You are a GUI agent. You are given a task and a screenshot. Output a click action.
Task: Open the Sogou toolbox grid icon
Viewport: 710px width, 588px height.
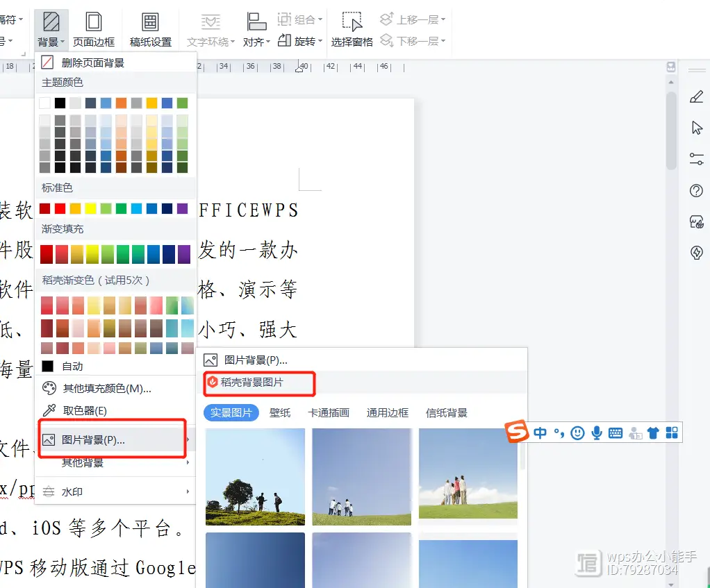[x=672, y=433]
